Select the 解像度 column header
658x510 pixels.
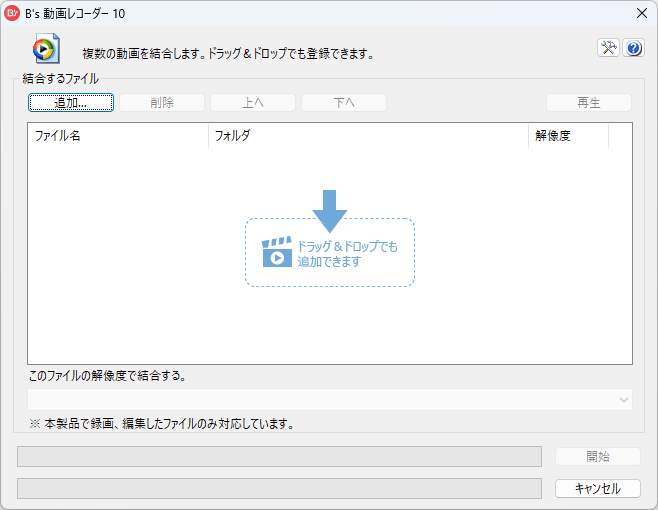tap(567, 136)
